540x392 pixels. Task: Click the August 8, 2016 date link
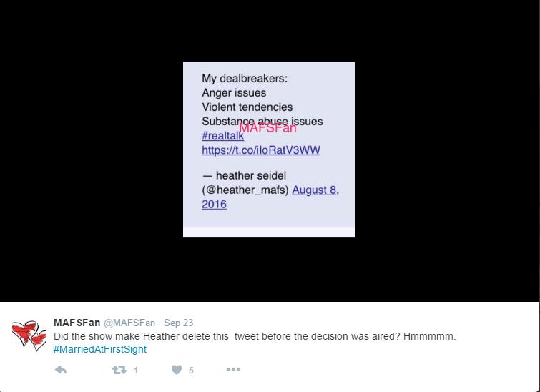(x=270, y=197)
